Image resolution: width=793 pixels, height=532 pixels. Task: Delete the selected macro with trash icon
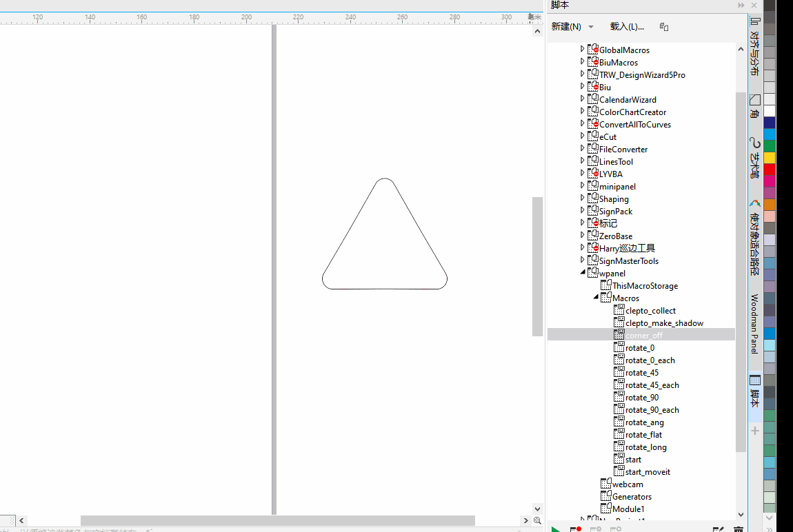(x=738, y=529)
